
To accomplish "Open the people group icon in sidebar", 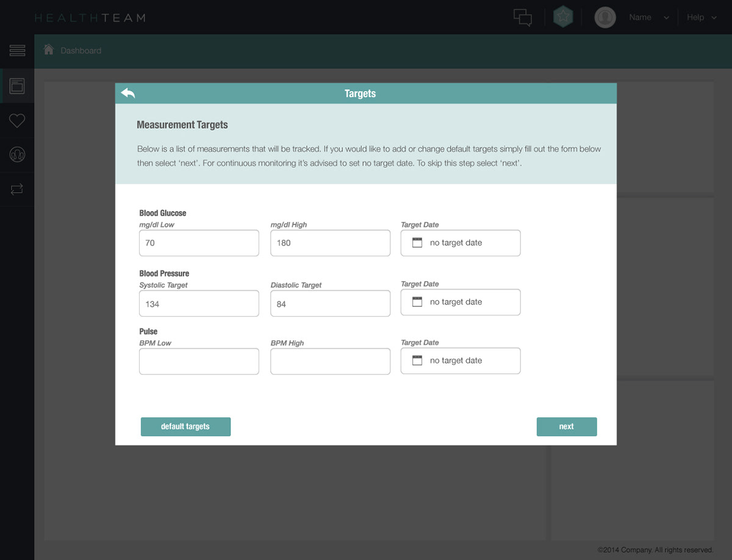I will click(17, 155).
